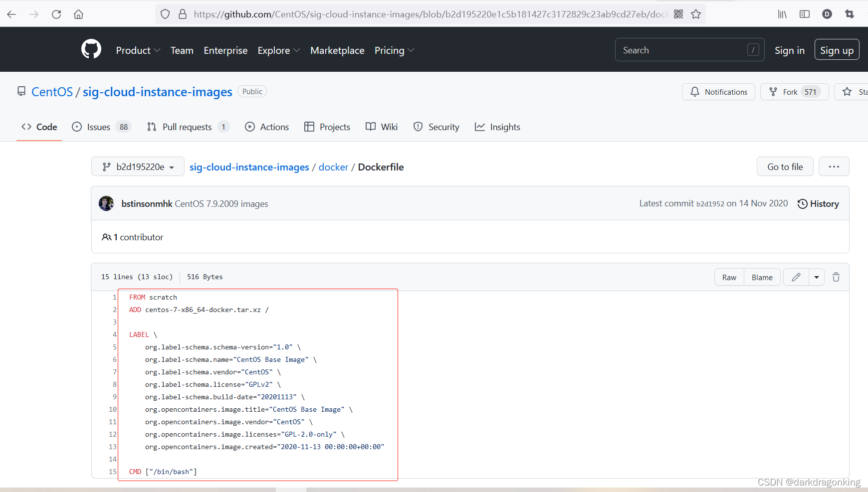Switch to the Issues tab

[x=101, y=127]
